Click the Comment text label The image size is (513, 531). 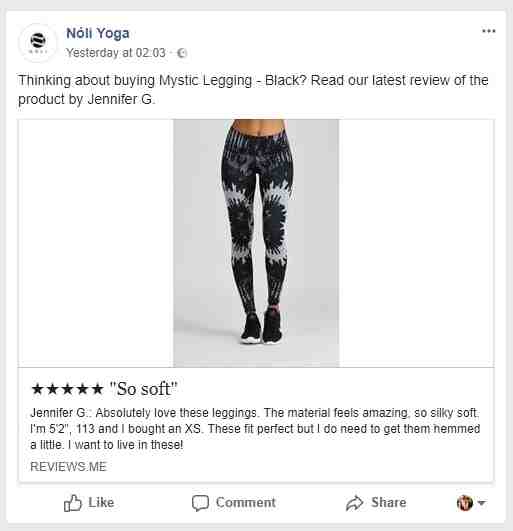[246, 502]
